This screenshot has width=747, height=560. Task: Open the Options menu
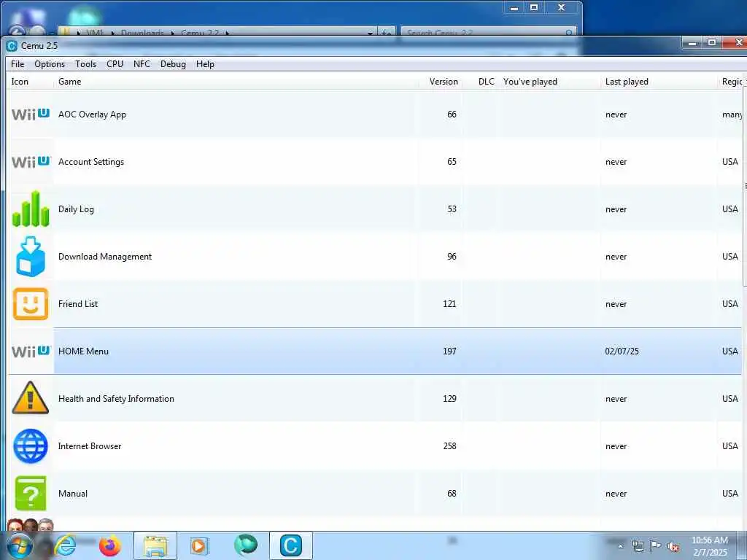click(x=50, y=64)
